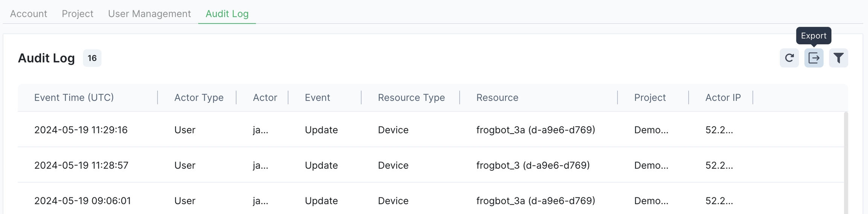Sort by Actor Type column header

(x=199, y=97)
